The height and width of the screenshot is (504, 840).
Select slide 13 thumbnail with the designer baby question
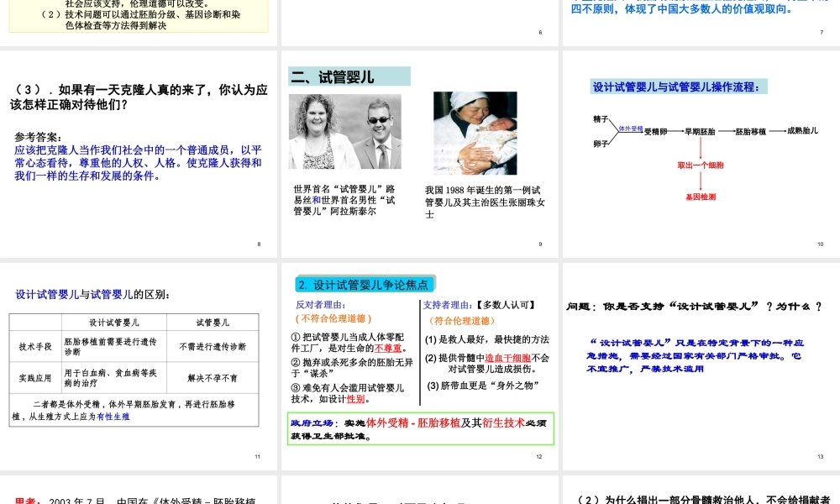click(701, 366)
